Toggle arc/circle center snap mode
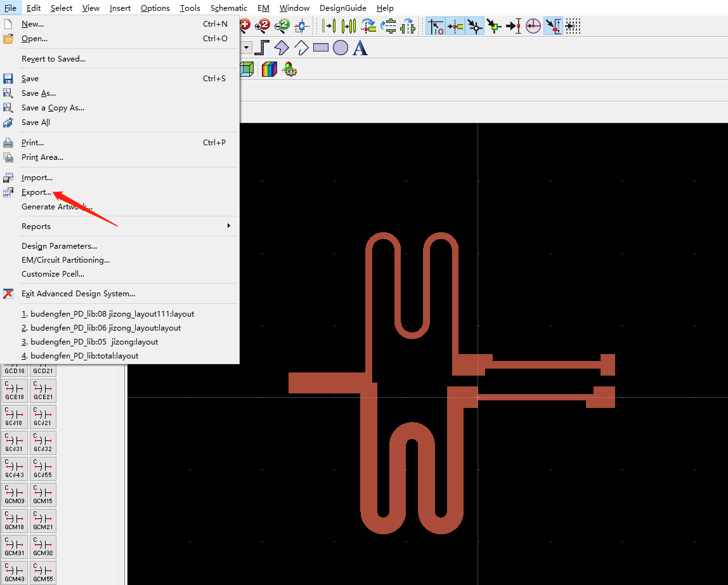This screenshot has width=728, height=585. (x=533, y=26)
